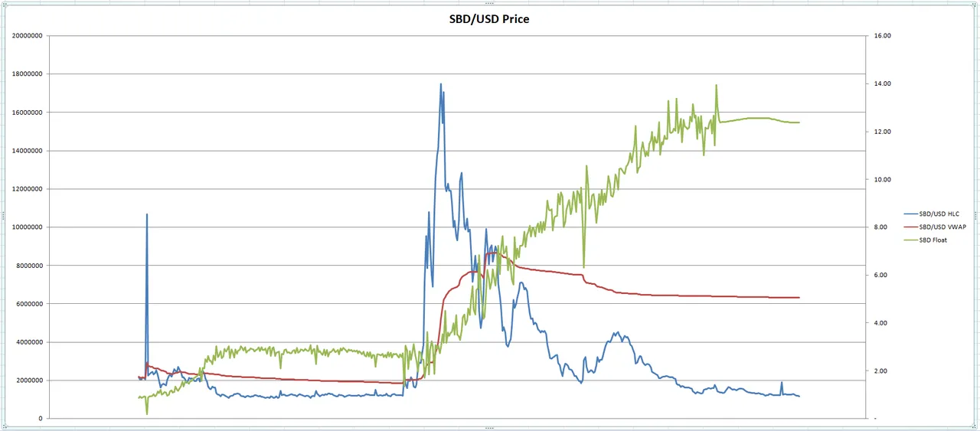Select the 2.00 right axis label
Viewport: 980px width, 431px height.
pyautogui.click(x=881, y=371)
